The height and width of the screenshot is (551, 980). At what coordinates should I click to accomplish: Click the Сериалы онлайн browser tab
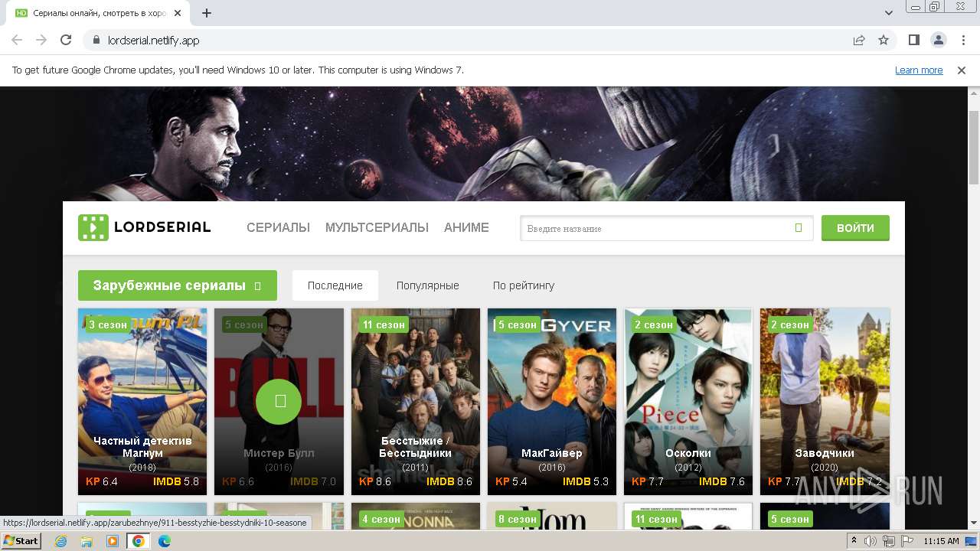point(100,13)
